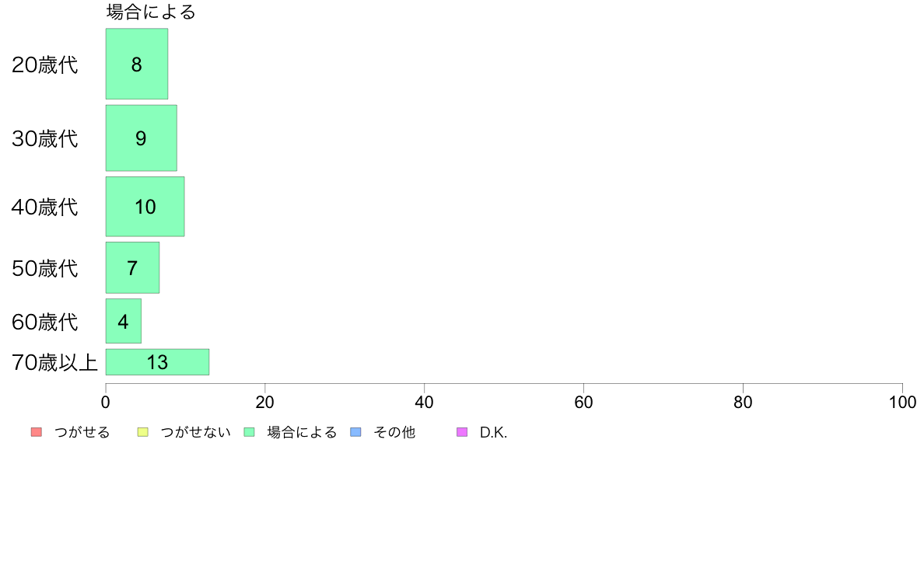Viewport: 924px width, 572px height.
Task: Click the D.K. legend text
Action: 493,432
